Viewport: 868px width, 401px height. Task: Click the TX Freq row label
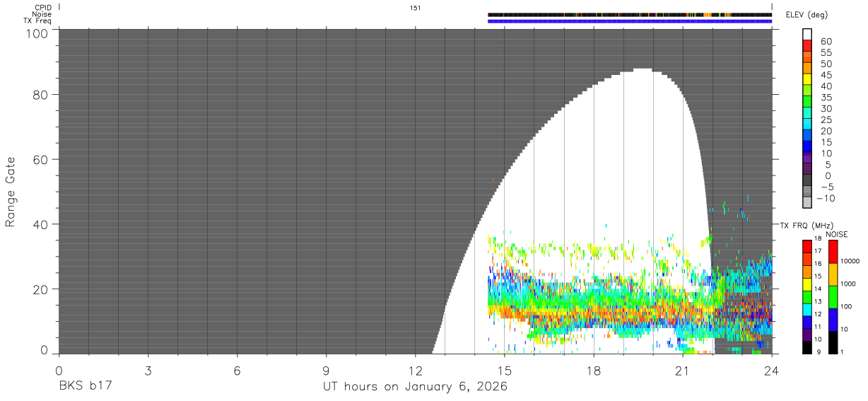point(37,21)
